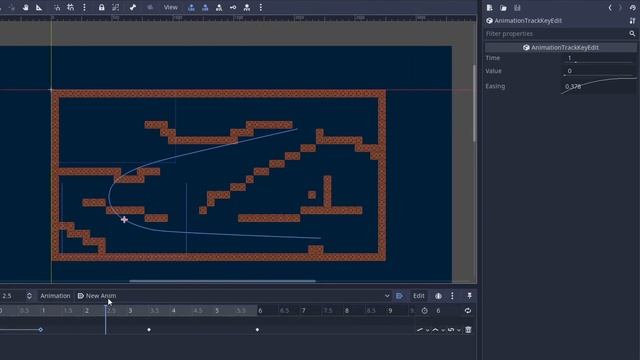
Task: Step the current time spinner showing 2.5
Action: 29,296
